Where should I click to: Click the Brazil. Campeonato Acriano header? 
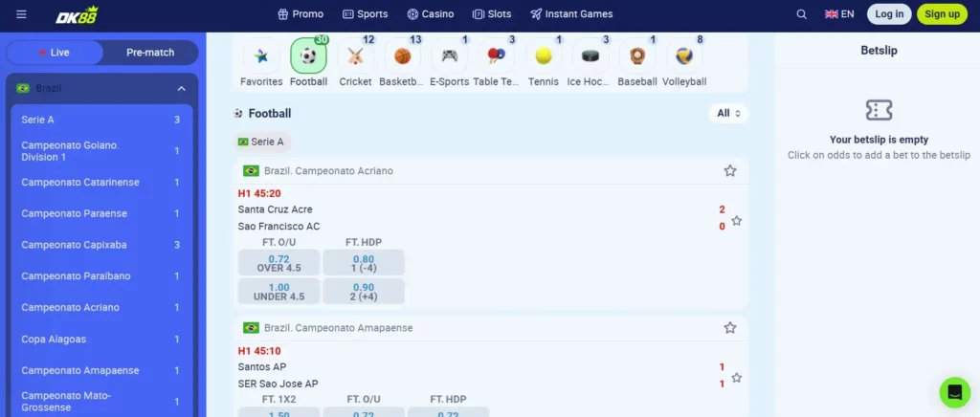[x=328, y=170]
